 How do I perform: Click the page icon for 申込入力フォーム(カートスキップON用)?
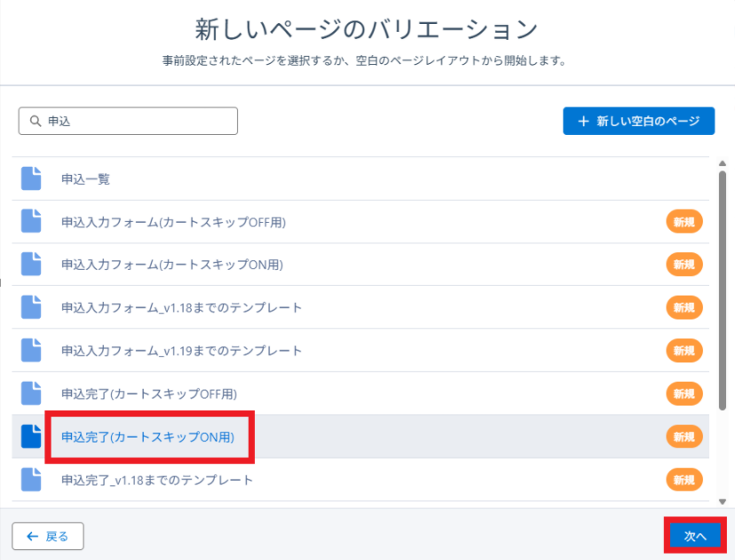(x=31, y=264)
